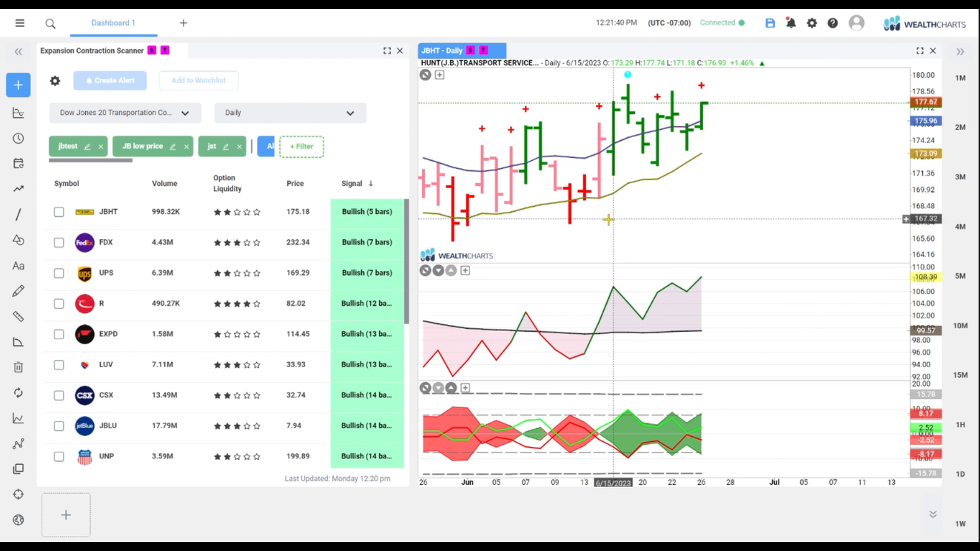The image size is (980, 551).
Task: Select the trend line sidebar tool
Action: (x=18, y=189)
